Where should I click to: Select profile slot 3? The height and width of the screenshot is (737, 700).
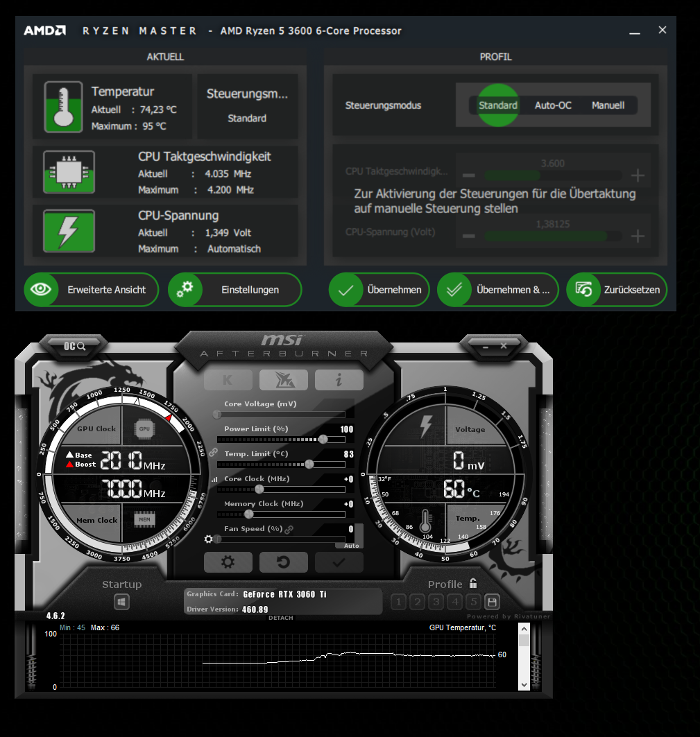(x=436, y=602)
